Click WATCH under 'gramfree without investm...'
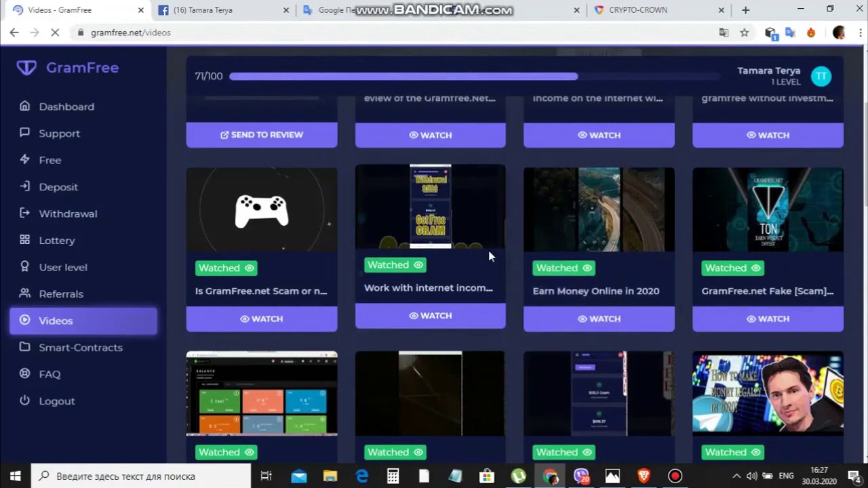The image size is (868, 488). coord(768,135)
